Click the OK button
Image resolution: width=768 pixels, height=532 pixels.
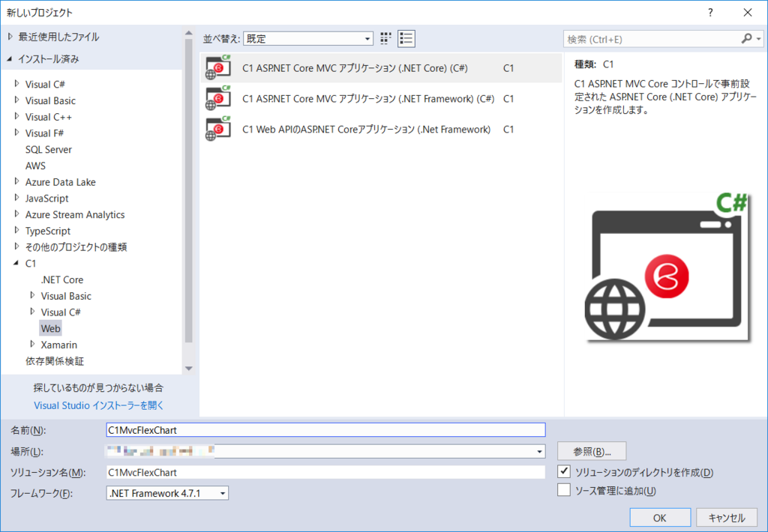coord(660,518)
